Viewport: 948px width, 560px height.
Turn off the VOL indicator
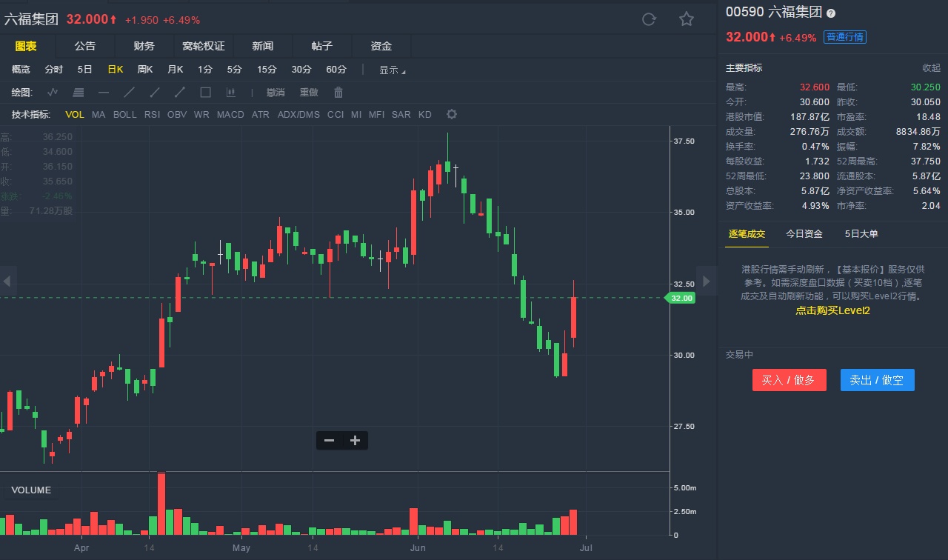tap(75, 114)
